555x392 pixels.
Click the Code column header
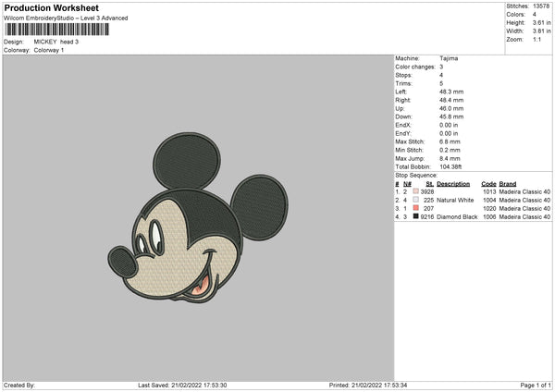pyautogui.click(x=488, y=184)
